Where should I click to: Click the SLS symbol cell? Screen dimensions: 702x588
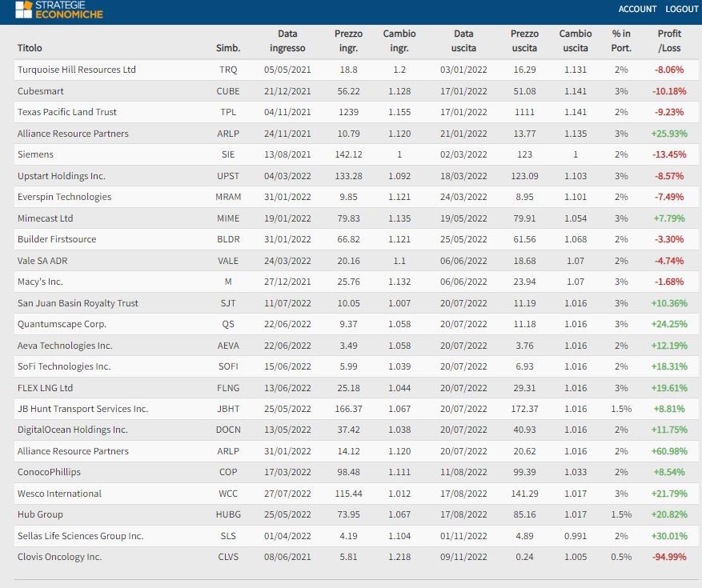coord(228,536)
